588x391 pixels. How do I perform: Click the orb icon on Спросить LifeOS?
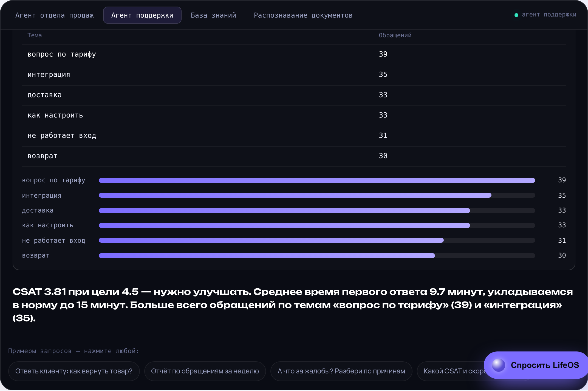(498, 365)
